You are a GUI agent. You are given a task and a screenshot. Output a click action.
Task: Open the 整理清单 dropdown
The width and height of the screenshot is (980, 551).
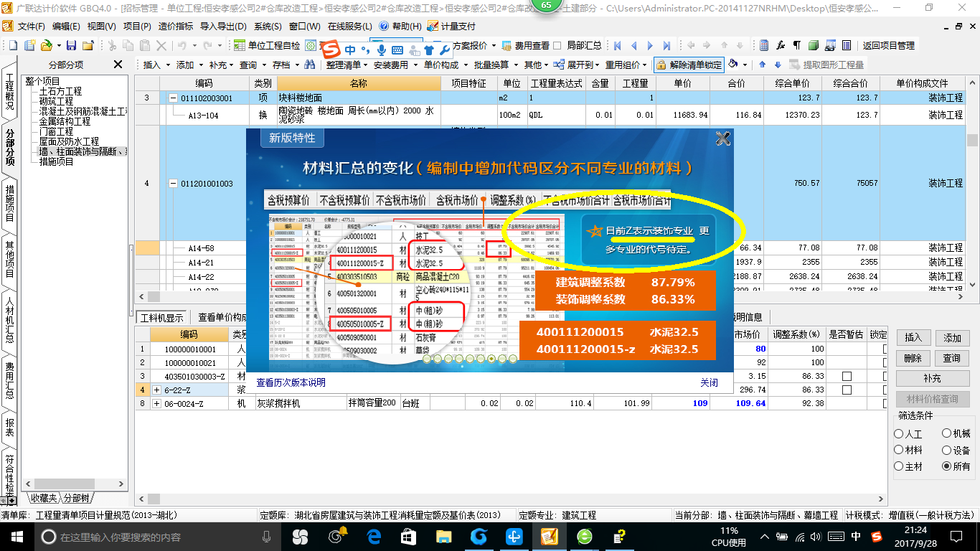[x=347, y=65]
